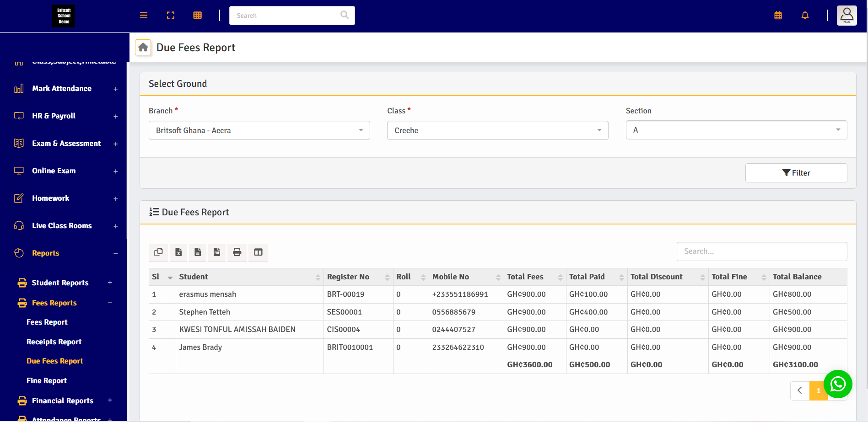Open the Section dropdown showing A
The width and height of the screenshot is (868, 422).
[x=736, y=130]
